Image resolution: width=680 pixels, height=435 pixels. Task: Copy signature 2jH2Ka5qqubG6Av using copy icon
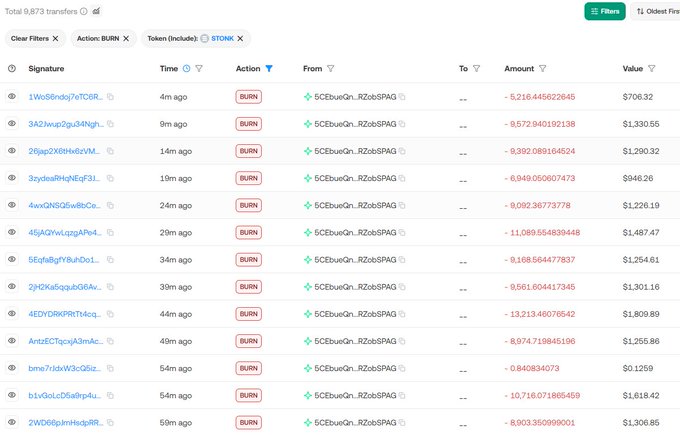point(111,287)
